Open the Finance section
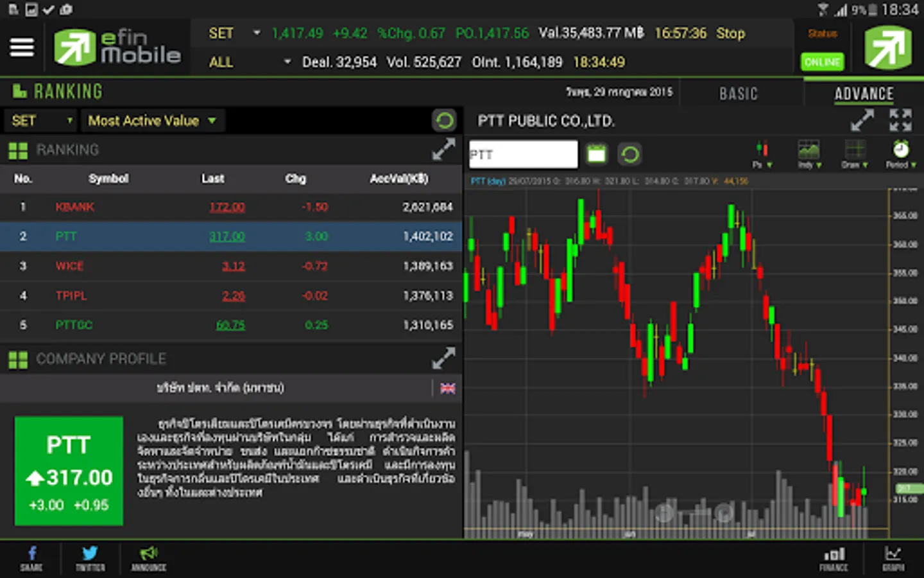Screen dimensions: 924x578 tap(834, 559)
